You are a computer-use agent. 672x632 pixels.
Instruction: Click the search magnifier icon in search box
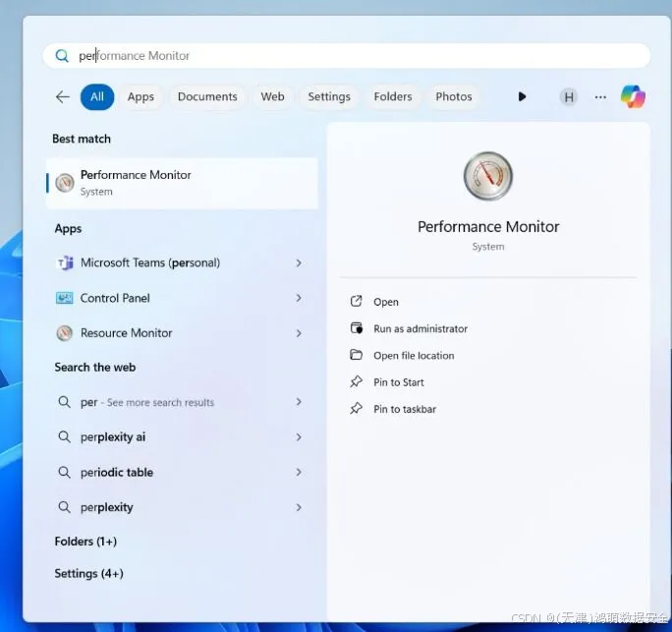coord(62,56)
